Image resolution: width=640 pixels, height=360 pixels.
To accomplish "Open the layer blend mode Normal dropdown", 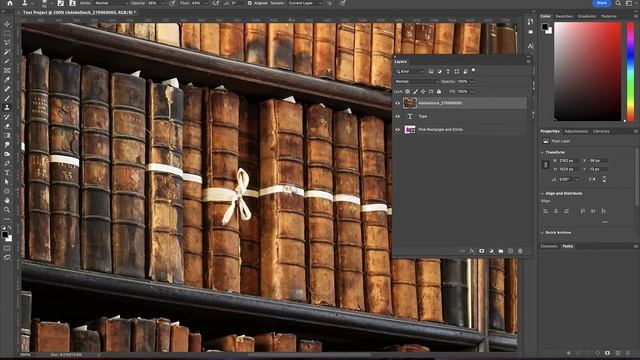I will (x=417, y=82).
